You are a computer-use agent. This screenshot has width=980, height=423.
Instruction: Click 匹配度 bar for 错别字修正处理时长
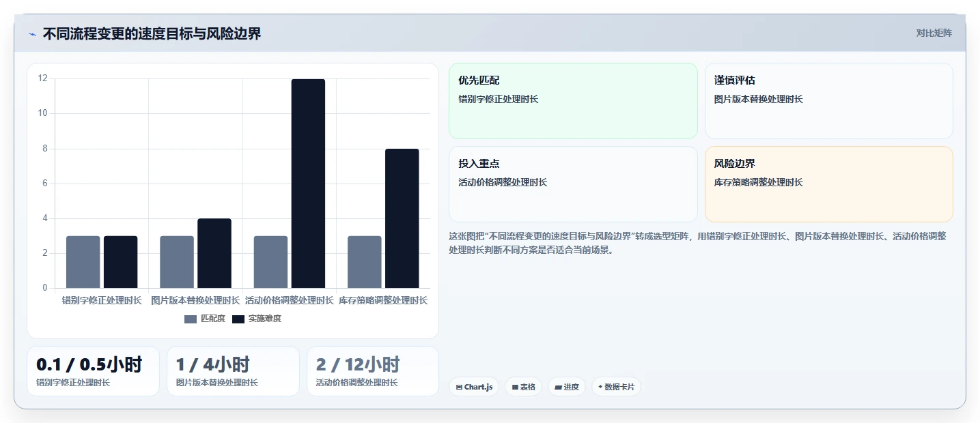click(x=83, y=262)
